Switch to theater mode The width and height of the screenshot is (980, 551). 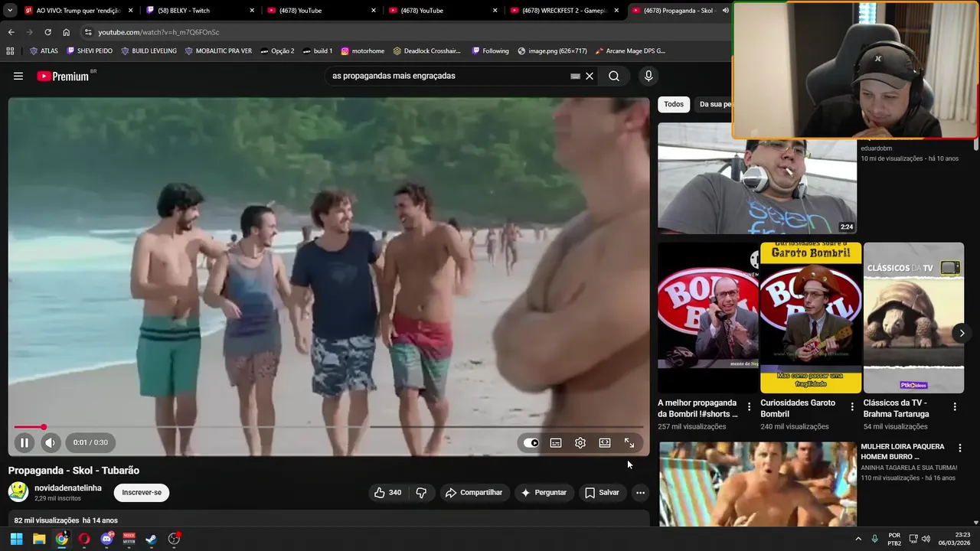tap(605, 442)
